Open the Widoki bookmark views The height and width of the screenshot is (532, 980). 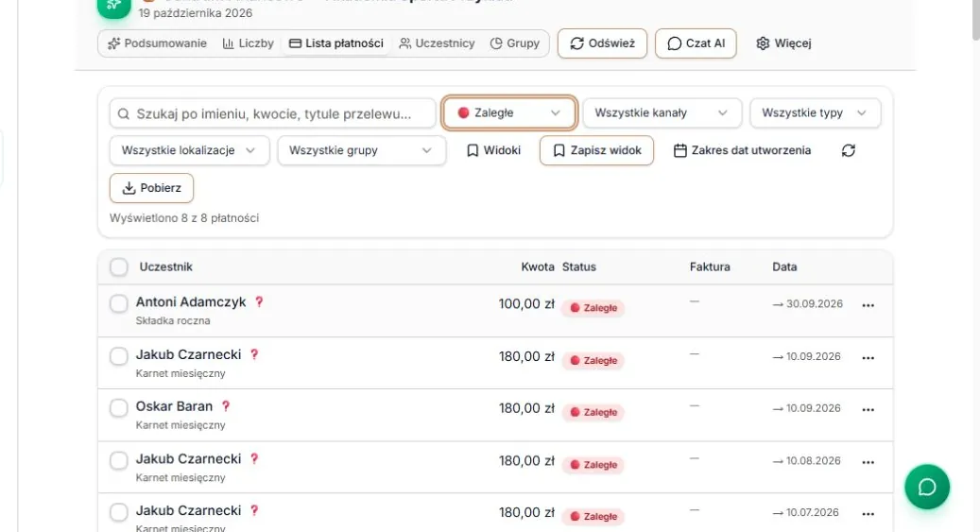(493, 150)
